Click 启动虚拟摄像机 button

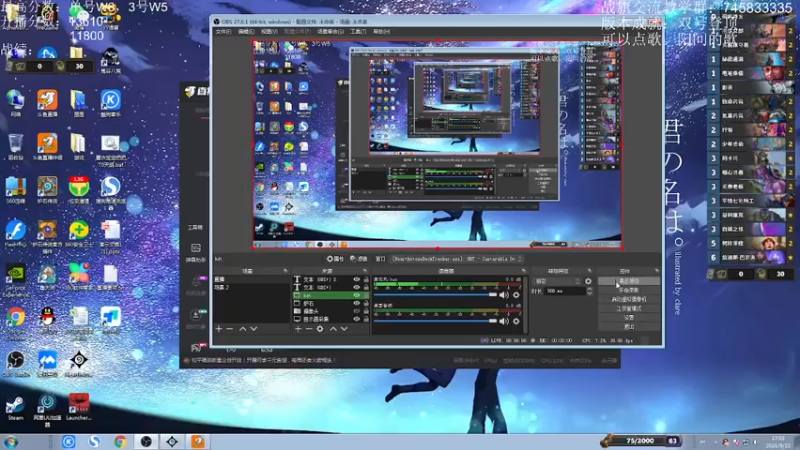click(629, 299)
